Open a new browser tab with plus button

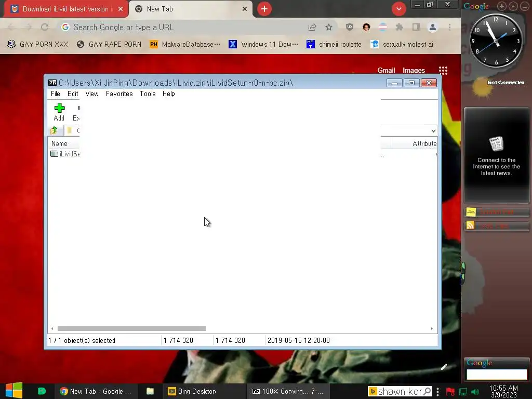[x=264, y=9]
